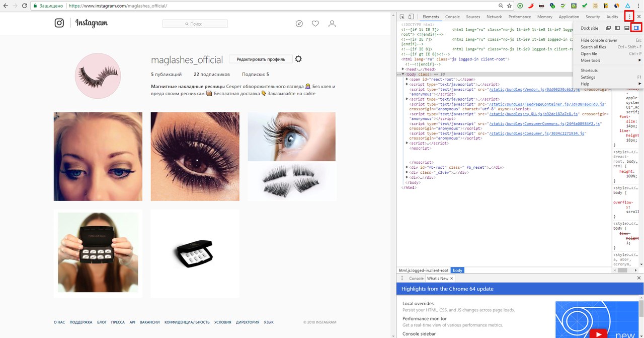The image size is (644, 338).
Task: Open the console drawer three-dot menu
Action: click(x=402, y=278)
